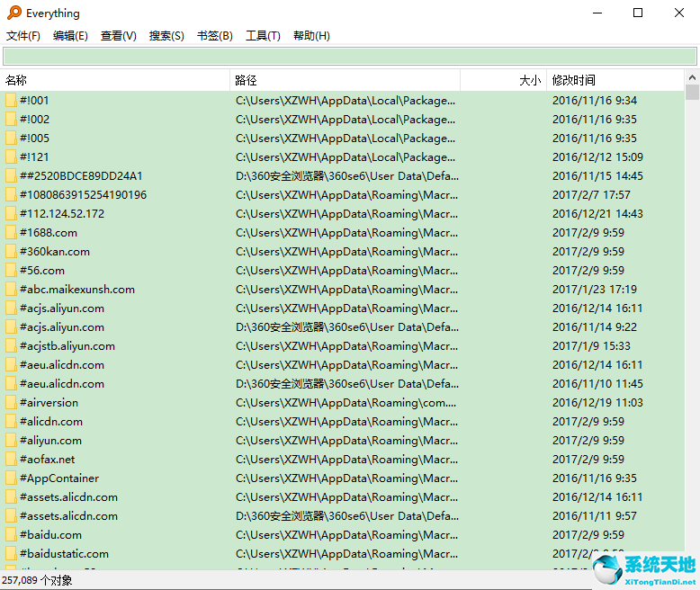700x590 pixels.
Task: Open the 文件(F) menu
Action: (23, 36)
